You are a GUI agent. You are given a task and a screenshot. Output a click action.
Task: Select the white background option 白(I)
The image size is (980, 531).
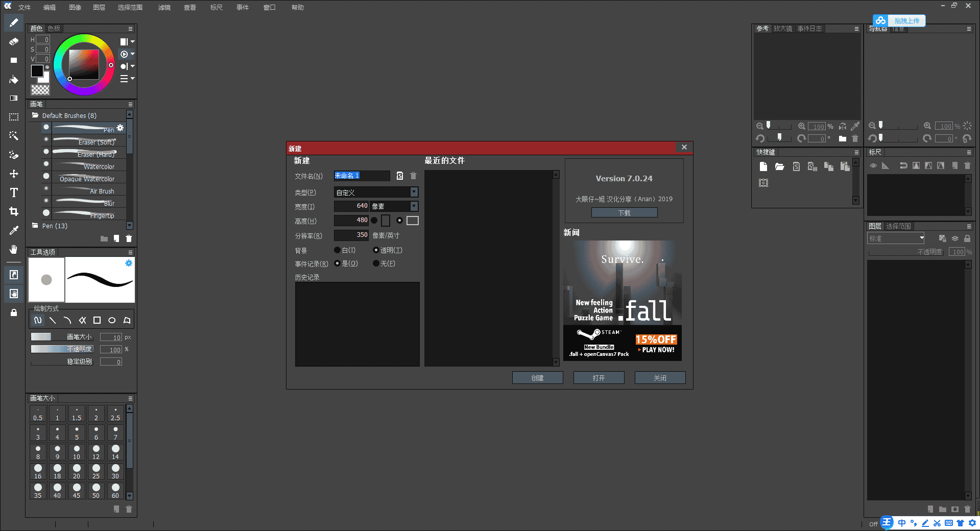pos(337,250)
